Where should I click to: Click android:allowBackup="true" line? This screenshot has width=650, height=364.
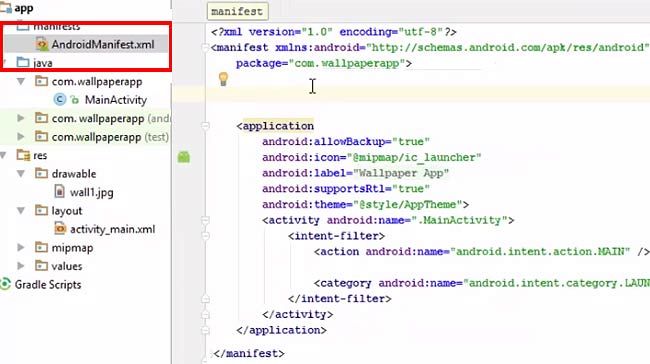pyautogui.click(x=346, y=142)
